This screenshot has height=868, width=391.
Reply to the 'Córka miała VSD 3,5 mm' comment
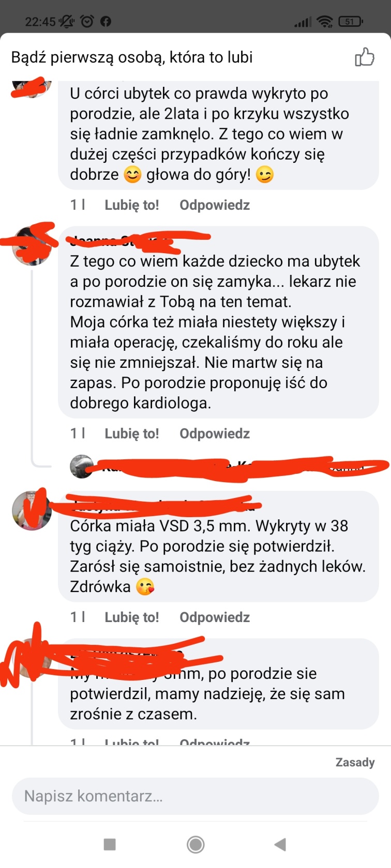[x=215, y=617]
